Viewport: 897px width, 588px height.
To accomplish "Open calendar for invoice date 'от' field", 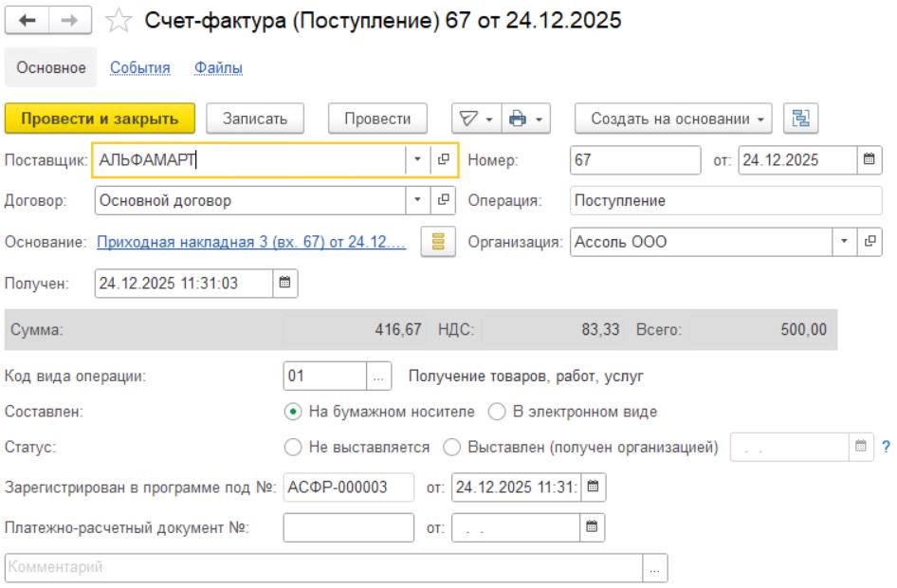I will click(x=869, y=159).
